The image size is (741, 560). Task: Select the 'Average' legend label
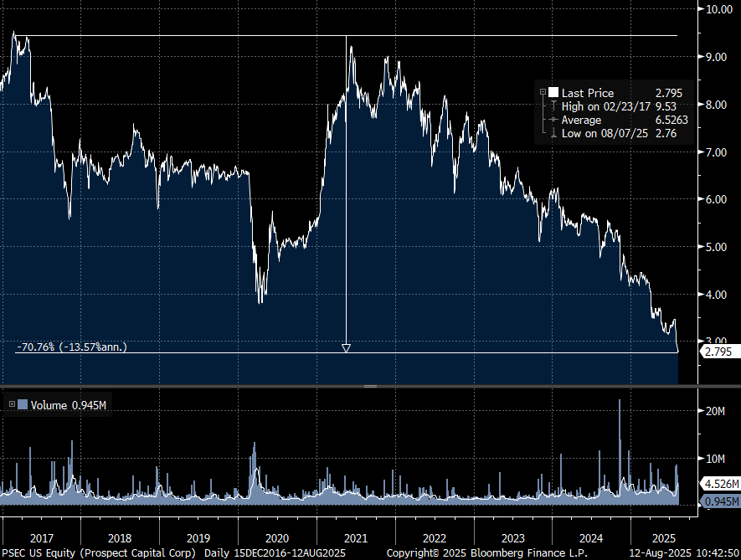pyautogui.click(x=581, y=120)
